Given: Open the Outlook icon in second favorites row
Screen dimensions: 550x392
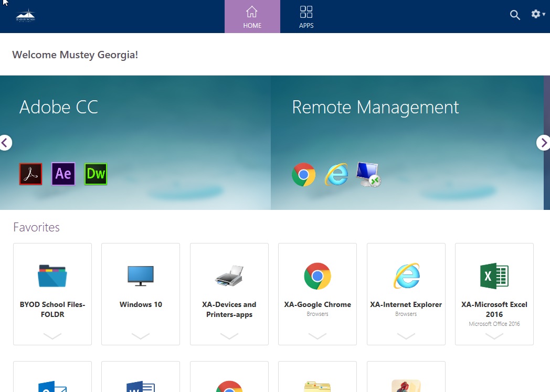Looking at the screenshot, I should (52, 386).
